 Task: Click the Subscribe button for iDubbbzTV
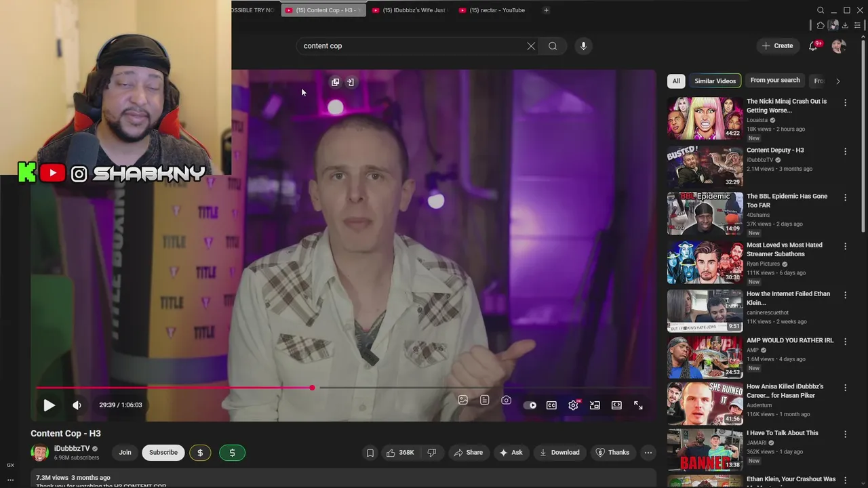[x=163, y=453]
